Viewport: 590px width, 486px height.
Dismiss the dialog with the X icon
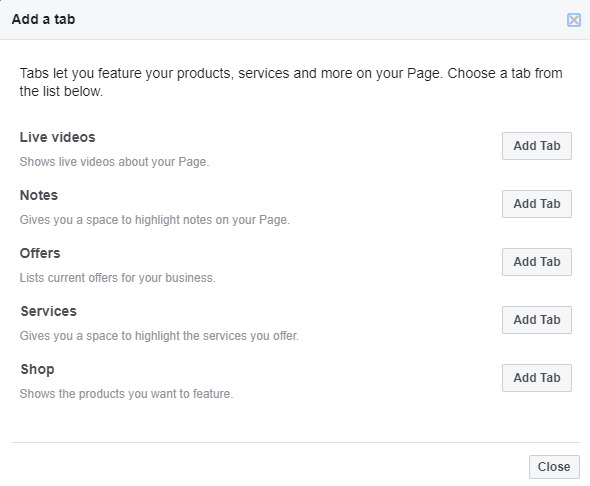(x=573, y=20)
